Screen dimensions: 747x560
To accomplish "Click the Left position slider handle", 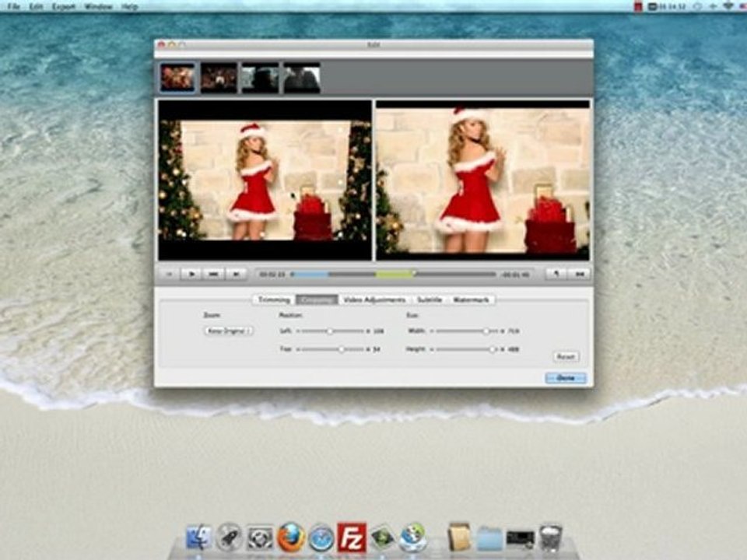I will click(x=330, y=331).
